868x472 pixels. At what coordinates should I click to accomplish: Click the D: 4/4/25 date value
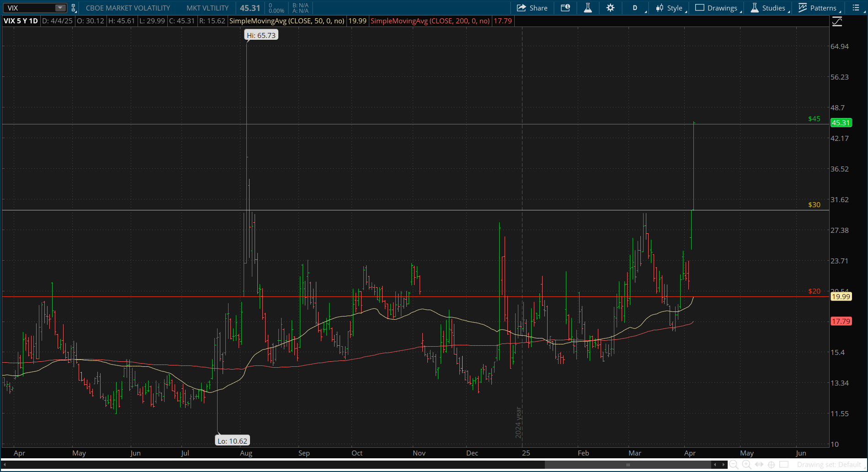point(57,21)
